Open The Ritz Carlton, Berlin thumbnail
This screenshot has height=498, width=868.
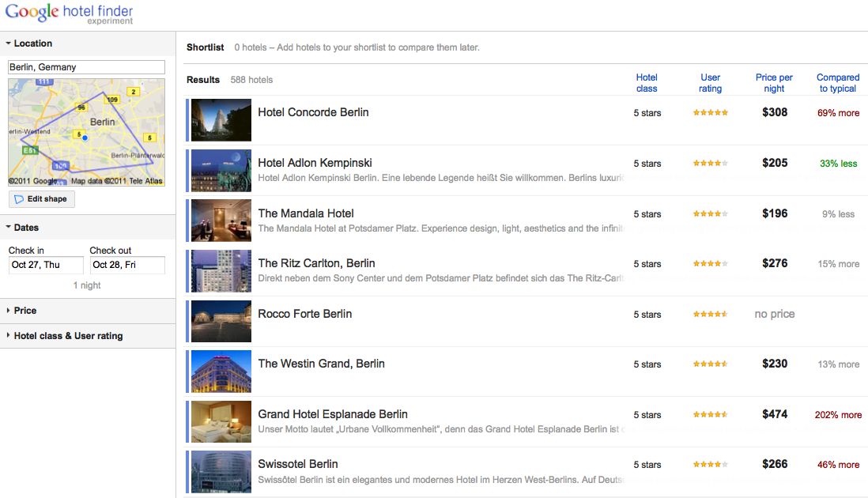point(221,271)
